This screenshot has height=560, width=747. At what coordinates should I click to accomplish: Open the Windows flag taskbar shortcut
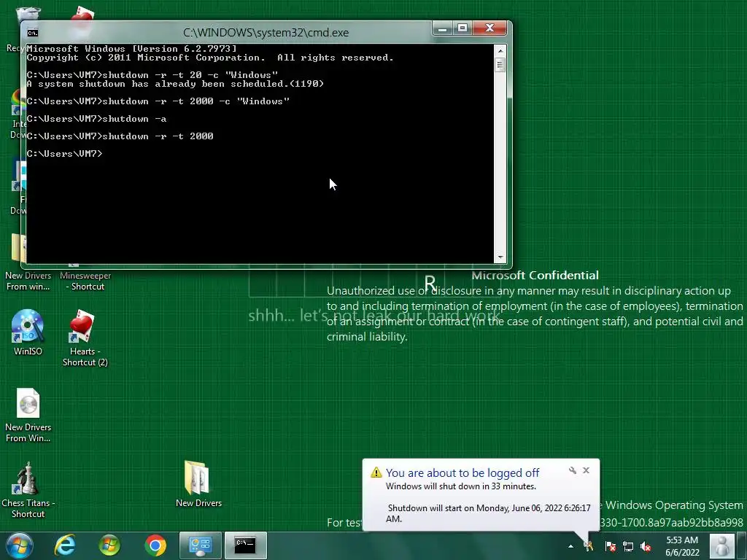(x=109, y=545)
